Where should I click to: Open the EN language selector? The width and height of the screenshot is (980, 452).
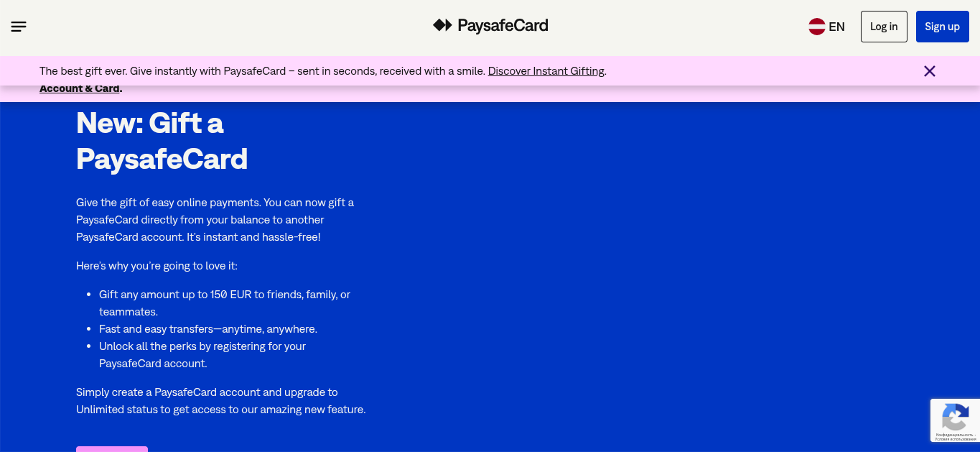(x=826, y=27)
